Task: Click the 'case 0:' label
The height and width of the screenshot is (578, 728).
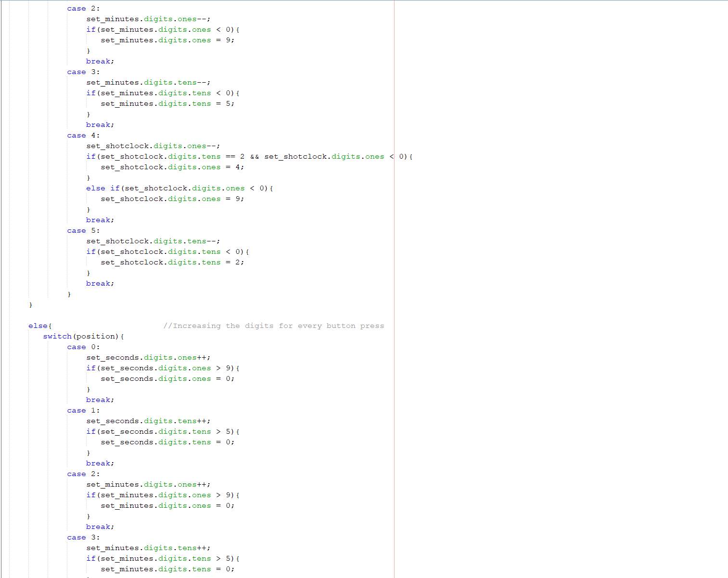Action: point(83,347)
